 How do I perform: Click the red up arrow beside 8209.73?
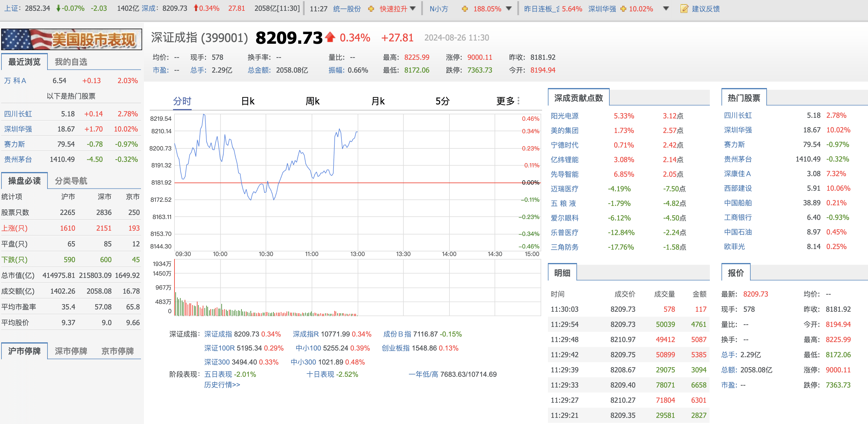(330, 37)
